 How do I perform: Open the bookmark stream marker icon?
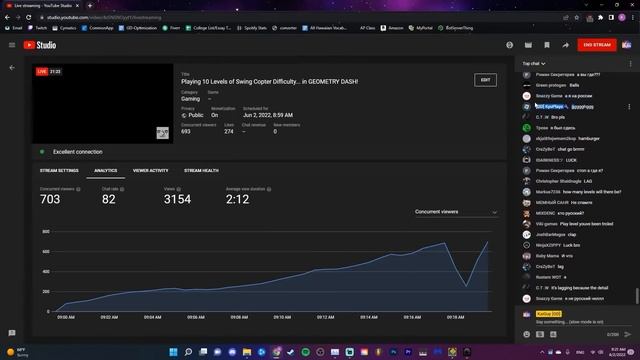[547, 45]
